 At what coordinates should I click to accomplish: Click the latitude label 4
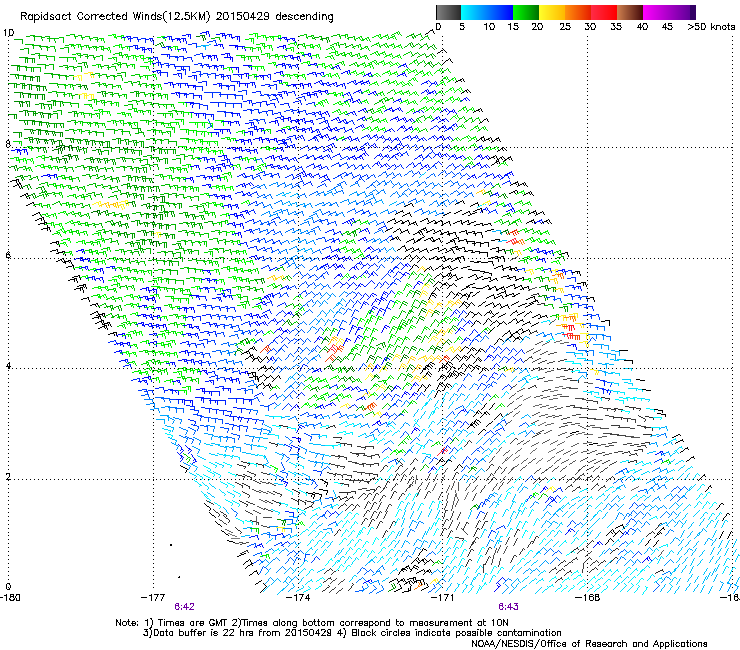point(8,366)
